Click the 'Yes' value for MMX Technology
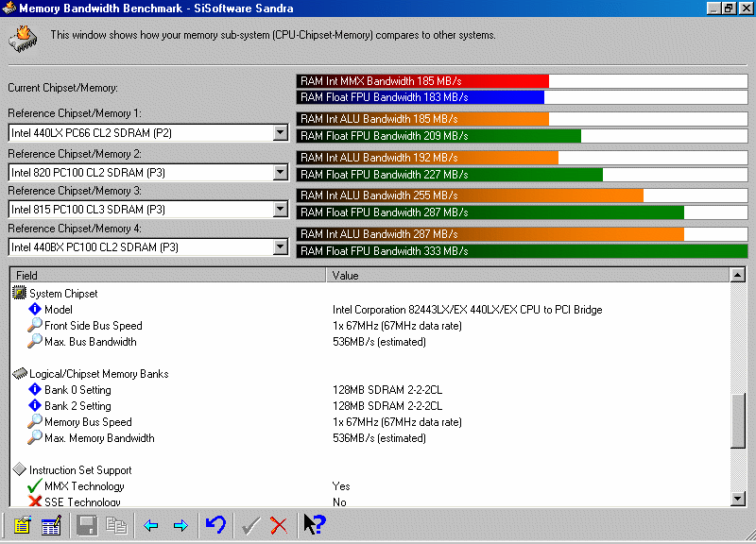The height and width of the screenshot is (544, 756). pos(341,486)
